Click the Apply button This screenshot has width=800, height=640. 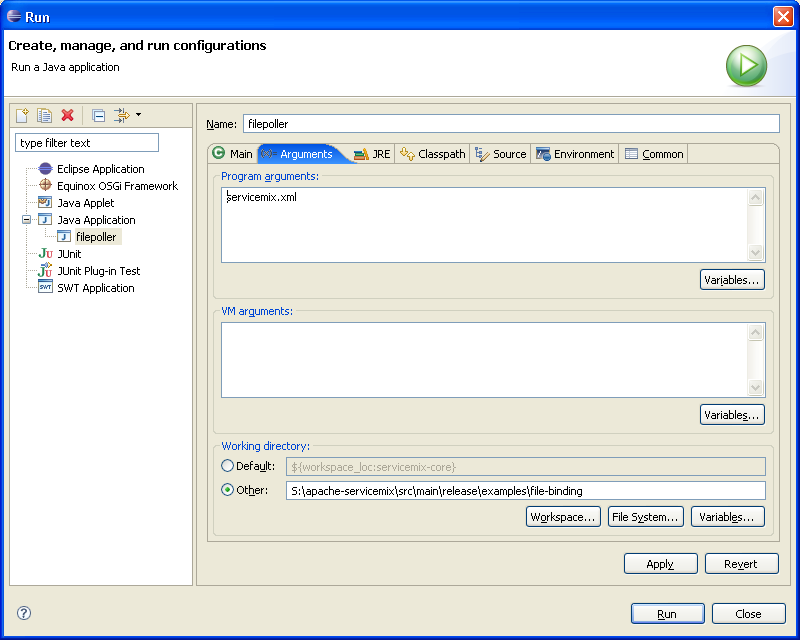tap(660, 564)
